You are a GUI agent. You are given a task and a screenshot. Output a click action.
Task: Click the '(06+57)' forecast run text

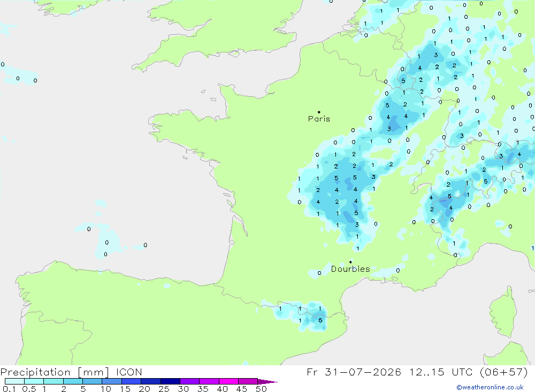[x=503, y=372]
